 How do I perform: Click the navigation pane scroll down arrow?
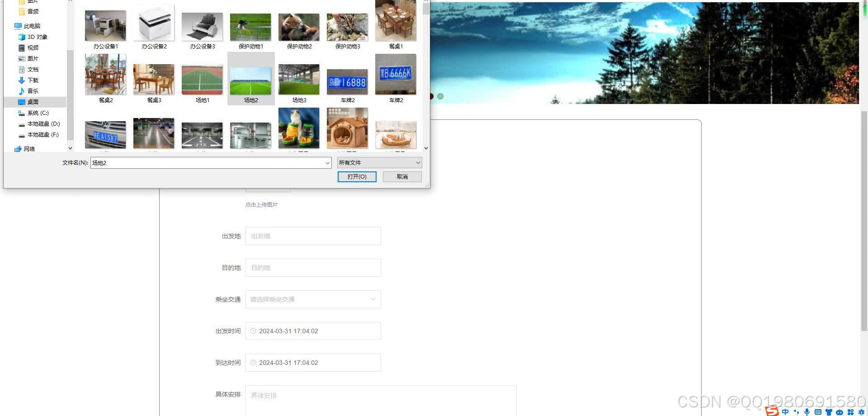point(70,148)
